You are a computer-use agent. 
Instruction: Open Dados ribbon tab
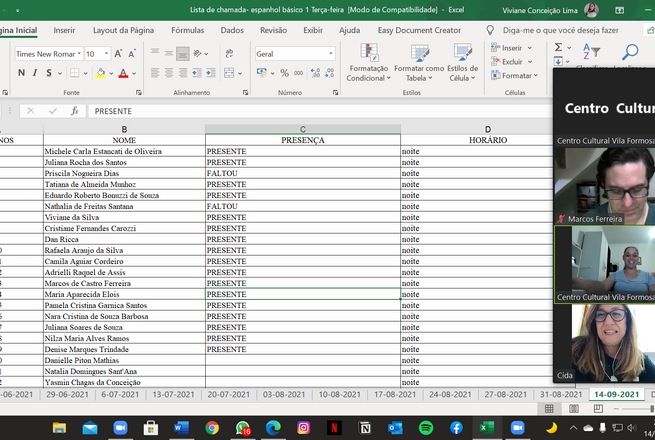pyautogui.click(x=232, y=30)
